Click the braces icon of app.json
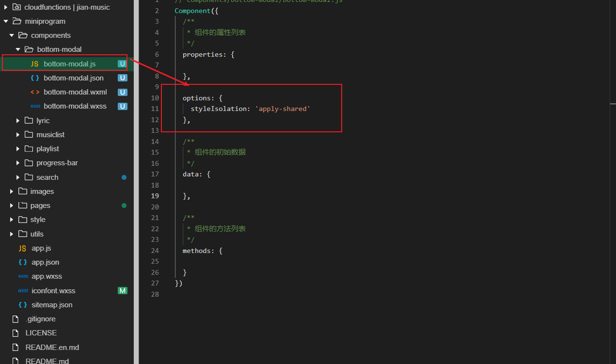 tap(22, 262)
